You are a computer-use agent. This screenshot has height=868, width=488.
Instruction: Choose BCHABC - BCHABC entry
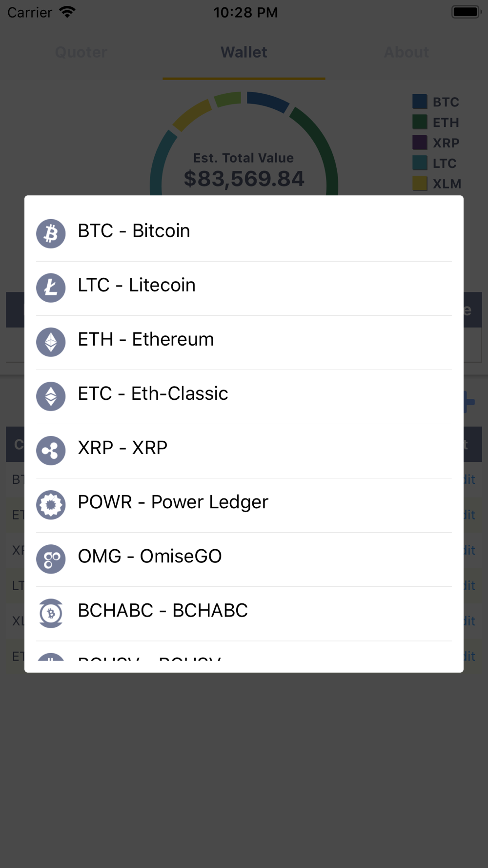point(163,610)
